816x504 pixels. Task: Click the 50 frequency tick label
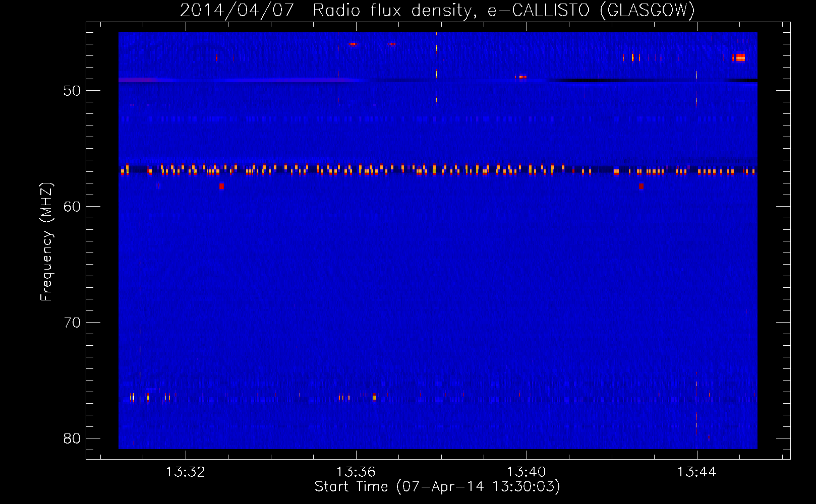[x=72, y=91]
